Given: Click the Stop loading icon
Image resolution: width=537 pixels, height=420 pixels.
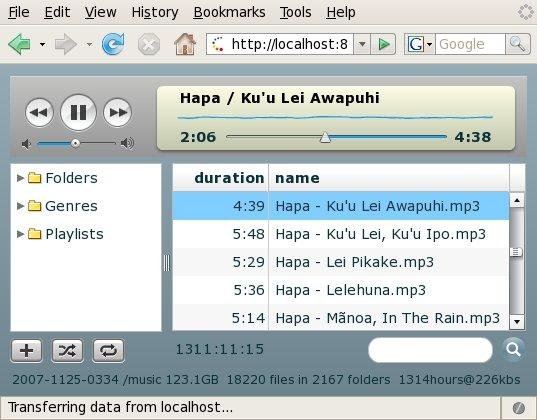Looking at the screenshot, I should (149, 45).
